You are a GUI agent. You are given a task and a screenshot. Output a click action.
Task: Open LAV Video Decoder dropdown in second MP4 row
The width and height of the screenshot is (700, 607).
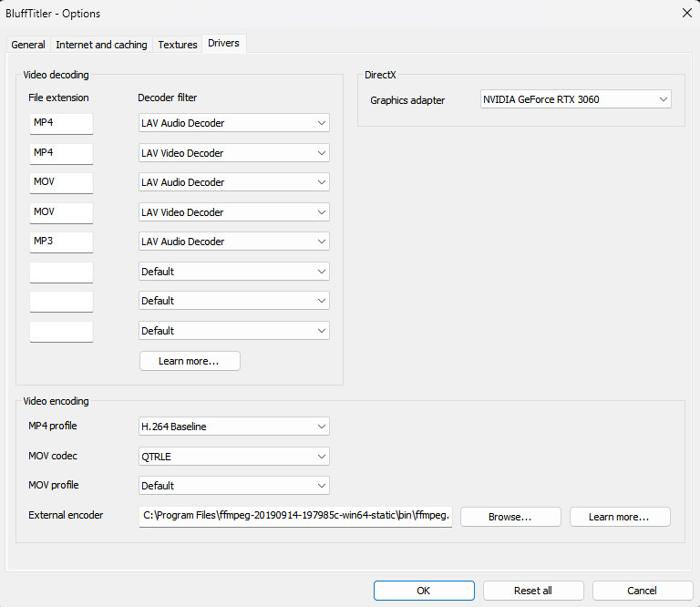pos(234,152)
